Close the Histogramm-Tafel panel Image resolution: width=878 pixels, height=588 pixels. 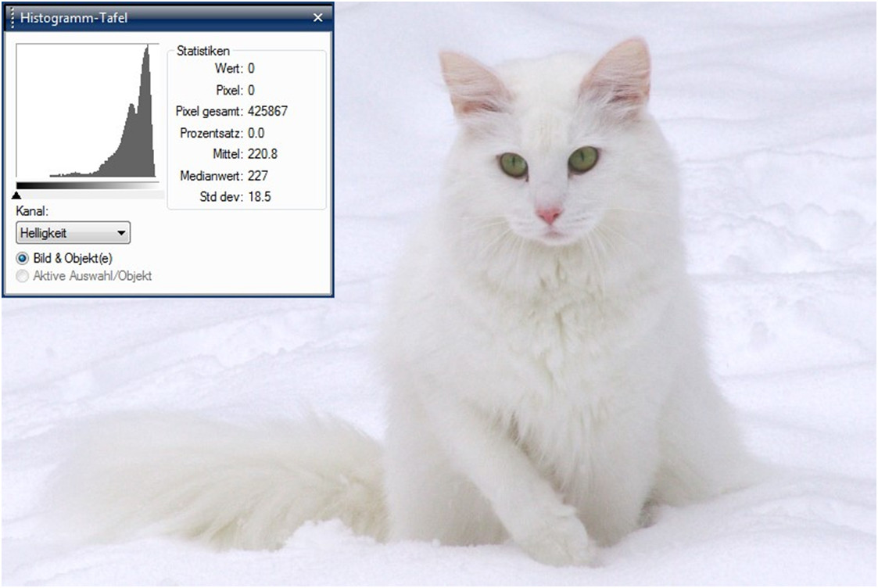tap(317, 17)
